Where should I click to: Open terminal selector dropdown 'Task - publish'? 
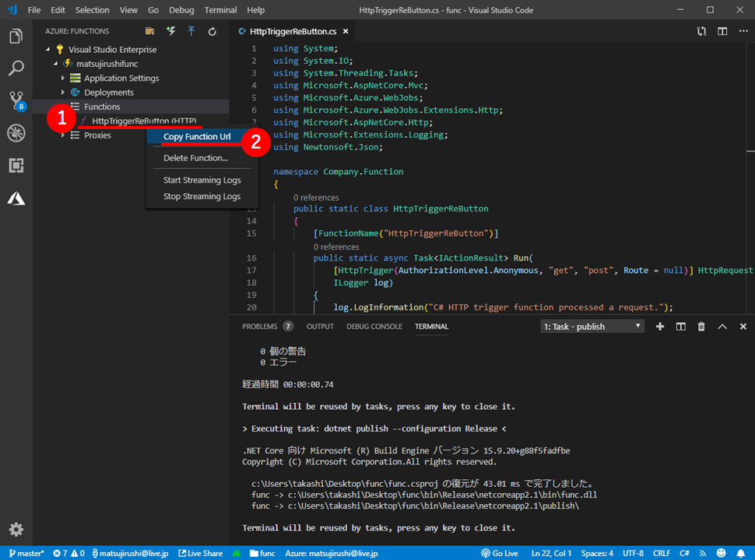592,327
